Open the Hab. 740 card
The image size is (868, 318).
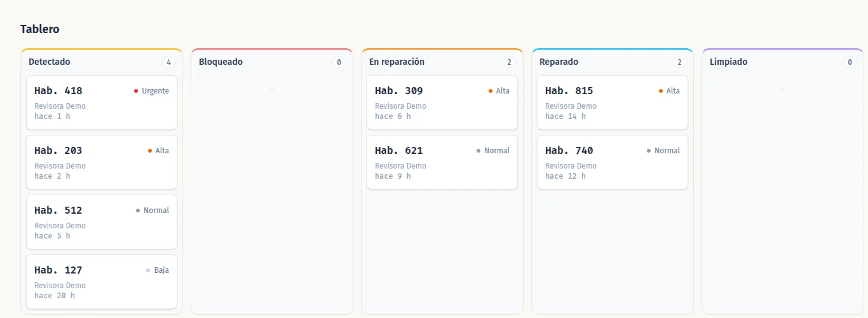click(x=613, y=162)
